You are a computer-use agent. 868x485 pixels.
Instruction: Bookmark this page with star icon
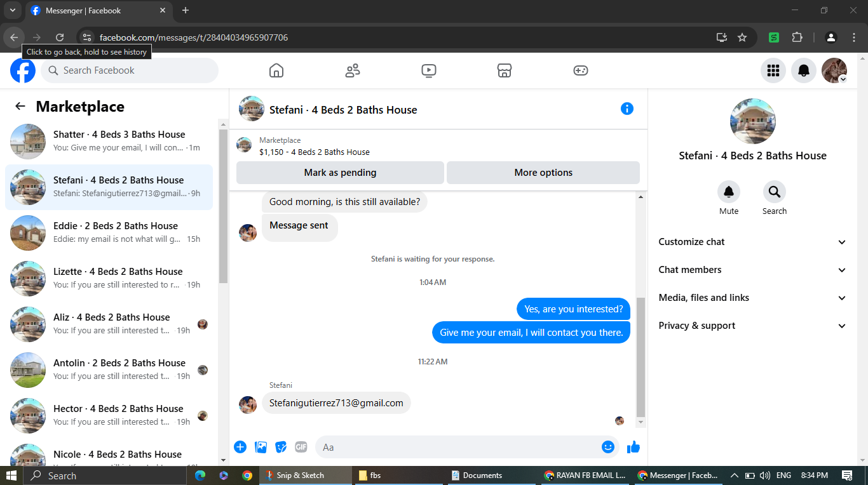742,37
